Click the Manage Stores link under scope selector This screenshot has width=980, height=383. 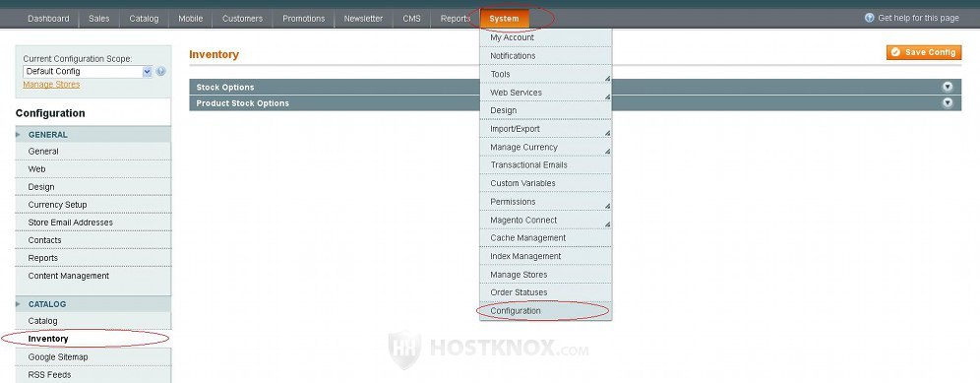point(51,85)
